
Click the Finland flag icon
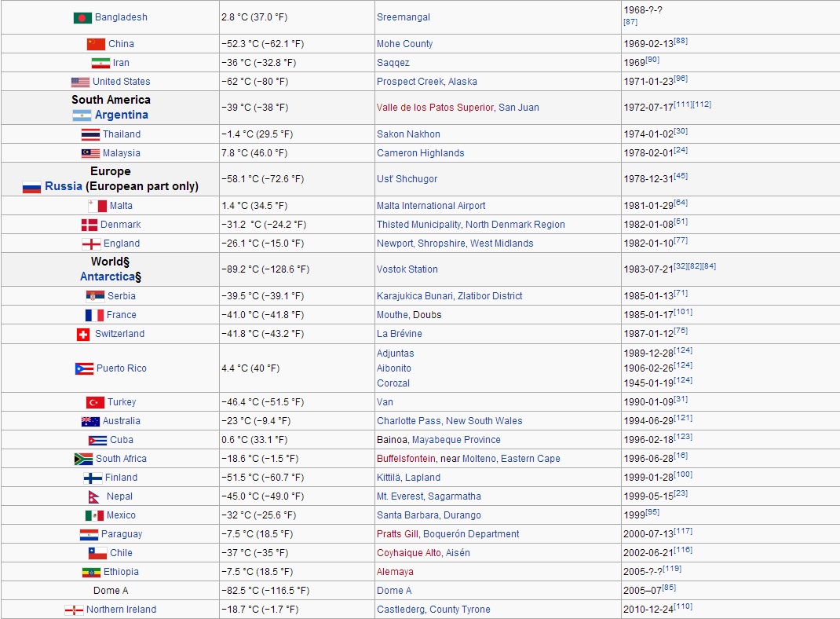93,478
